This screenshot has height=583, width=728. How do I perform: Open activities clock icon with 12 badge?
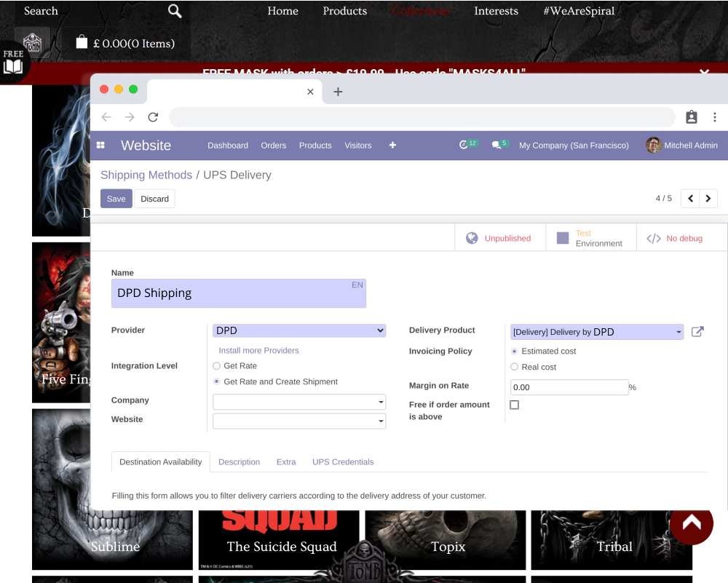[x=467, y=144]
